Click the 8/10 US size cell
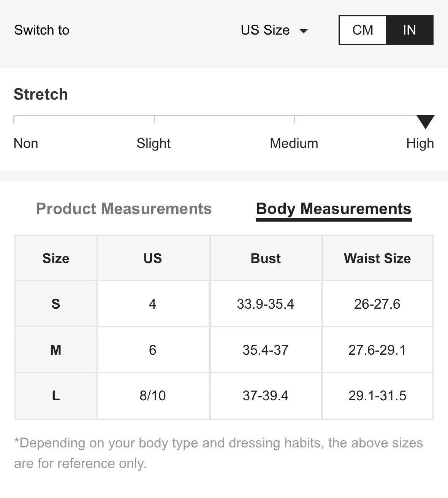448x498 pixels. tap(153, 396)
